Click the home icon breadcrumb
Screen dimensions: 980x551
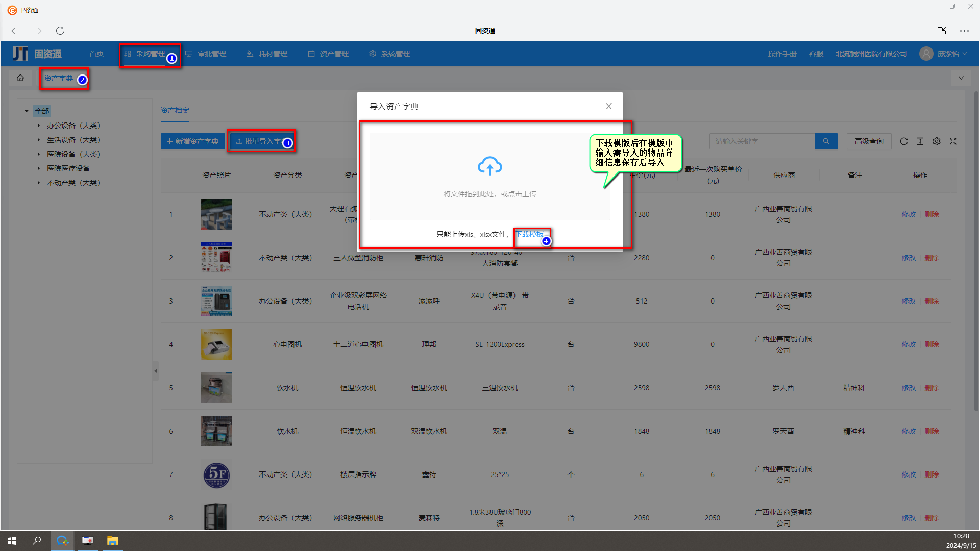20,78
